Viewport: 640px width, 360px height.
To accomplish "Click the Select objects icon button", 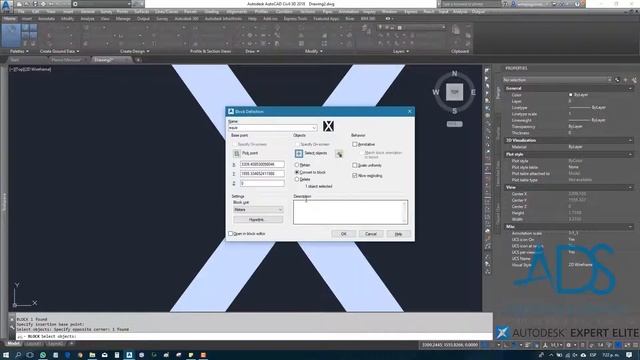I will [x=299, y=153].
